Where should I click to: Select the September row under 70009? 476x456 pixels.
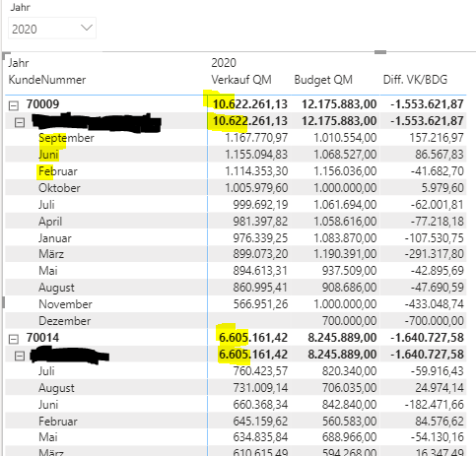(236, 138)
